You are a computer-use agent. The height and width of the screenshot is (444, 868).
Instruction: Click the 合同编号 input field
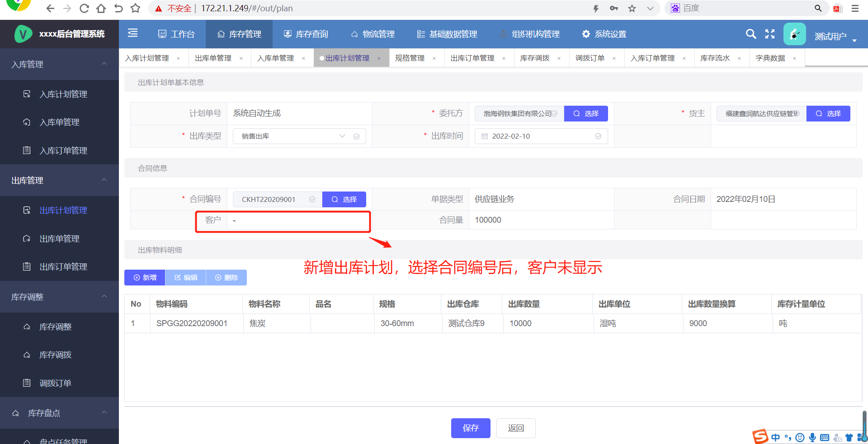[278, 199]
